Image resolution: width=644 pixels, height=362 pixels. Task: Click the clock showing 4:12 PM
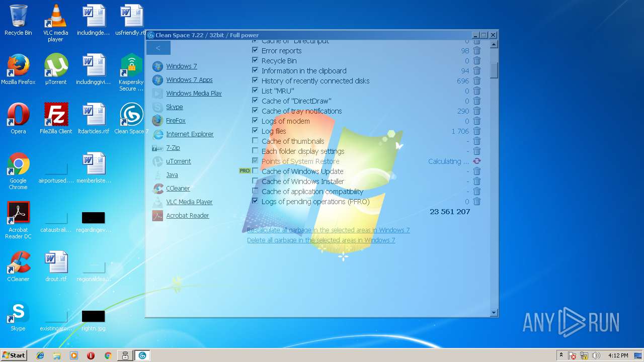(x=618, y=355)
